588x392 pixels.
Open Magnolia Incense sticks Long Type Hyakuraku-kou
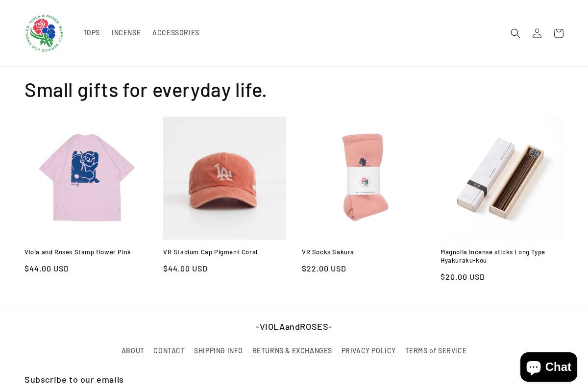point(493,256)
